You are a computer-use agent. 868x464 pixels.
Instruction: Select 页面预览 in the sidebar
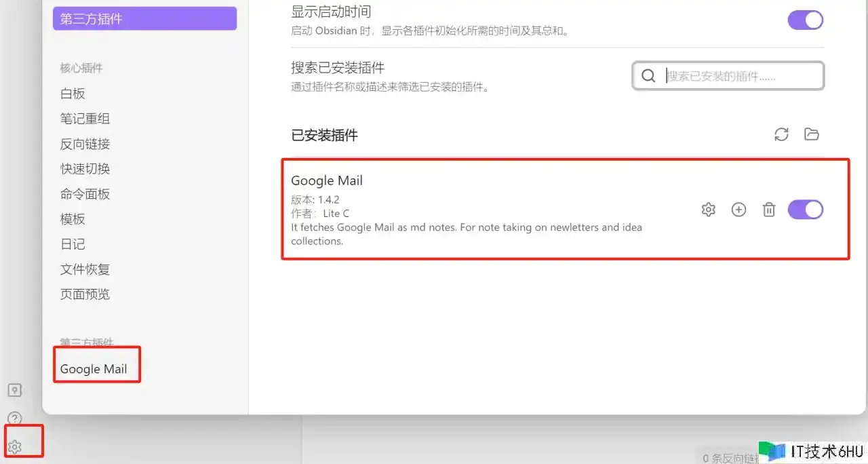pyautogui.click(x=85, y=294)
